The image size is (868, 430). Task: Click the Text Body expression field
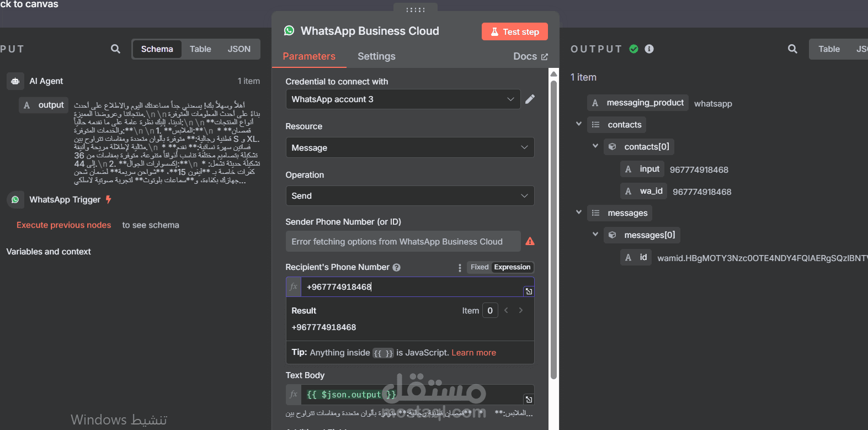[411, 394]
